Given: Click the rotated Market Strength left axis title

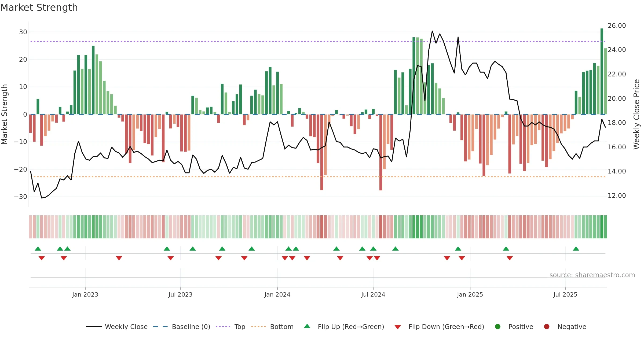Looking at the screenshot, I should click(x=4, y=114).
